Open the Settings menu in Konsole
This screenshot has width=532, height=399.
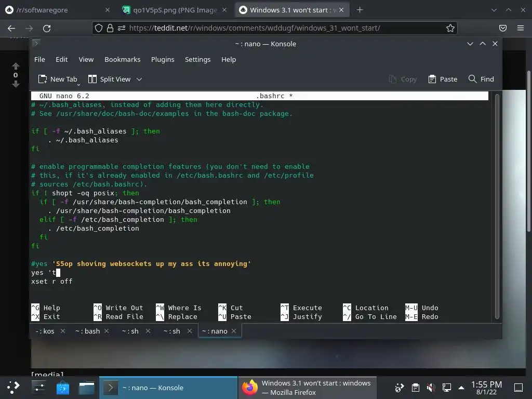tap(197, 59)
